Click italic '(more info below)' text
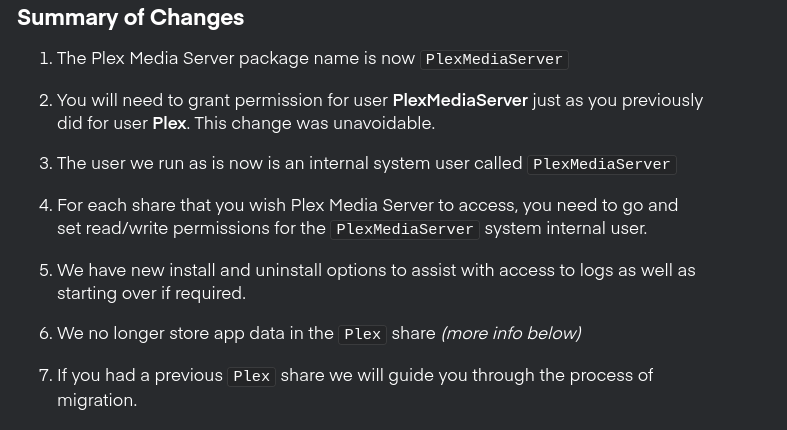787x430 pixels. coord(511,334)
